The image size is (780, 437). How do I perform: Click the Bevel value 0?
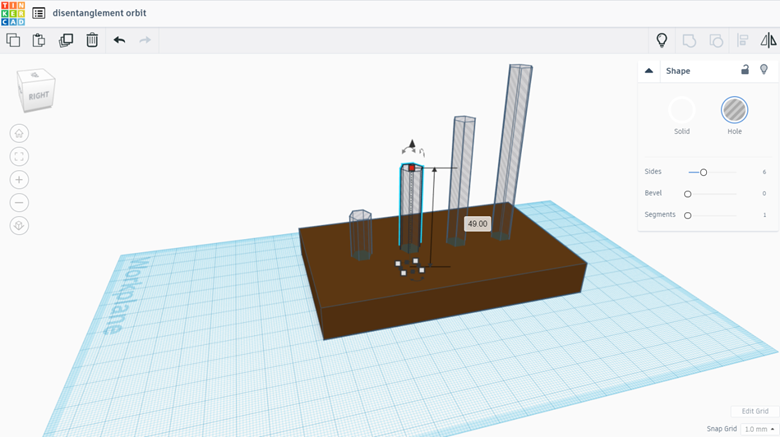click(764, 193)
